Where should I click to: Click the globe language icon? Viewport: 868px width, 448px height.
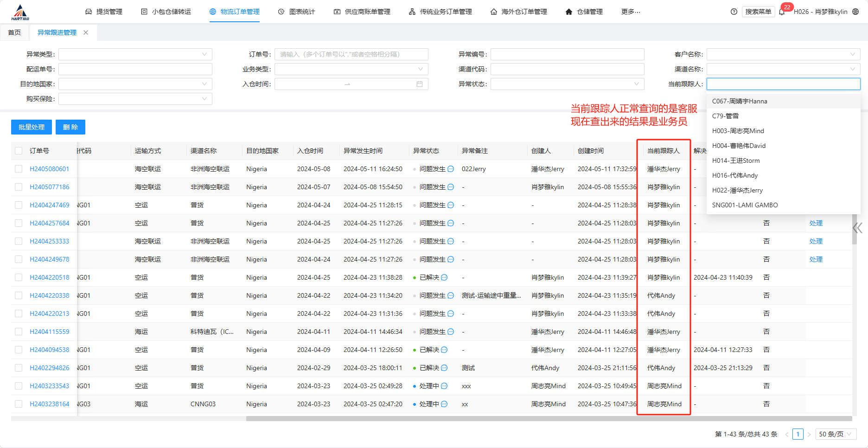[x=855, y=12]
